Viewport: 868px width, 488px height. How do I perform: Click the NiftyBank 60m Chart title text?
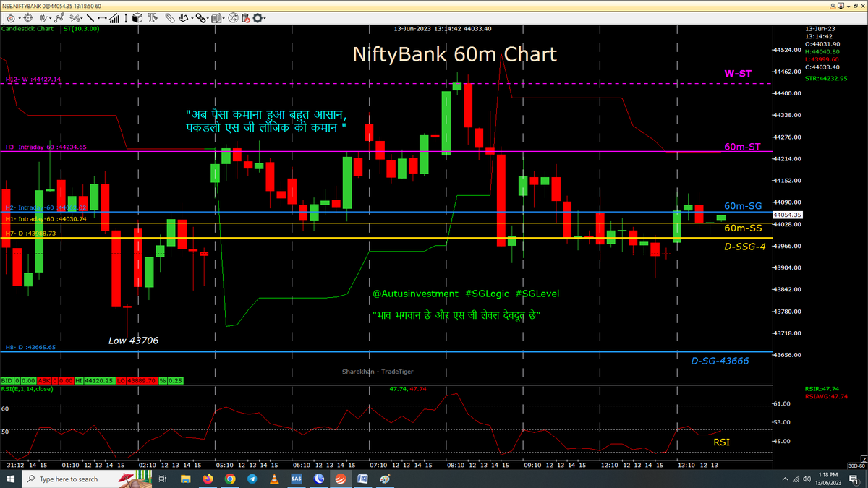[x=454, y=54]
